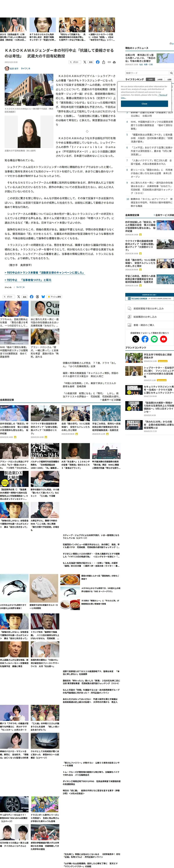
Task: Click the bottom X ポスト button under the article
Action: pos(9,297)
